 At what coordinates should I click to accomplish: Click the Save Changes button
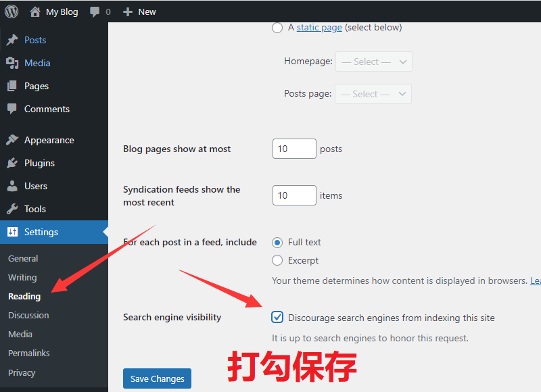[157, 378]
